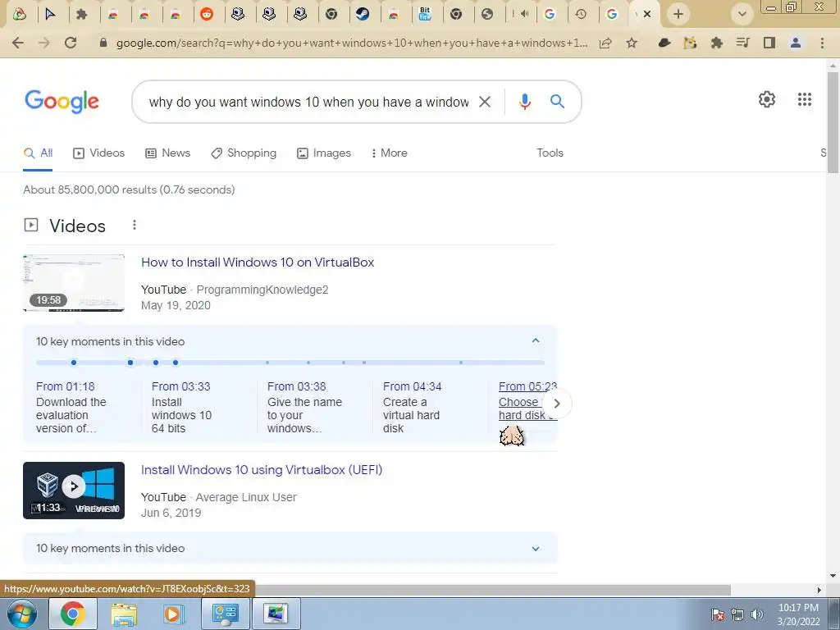
Task: Open a new browser tab
Action: click(678, 15)
